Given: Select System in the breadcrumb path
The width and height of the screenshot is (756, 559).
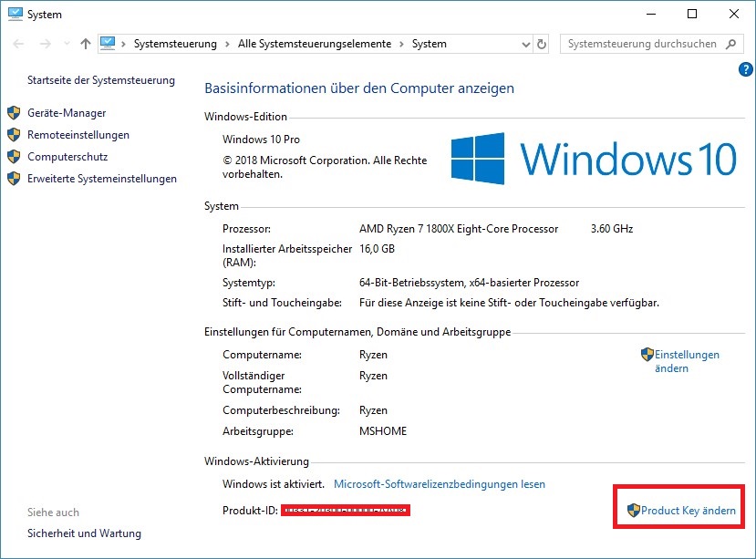Looking at the screenshot, I should click(430, 44).
